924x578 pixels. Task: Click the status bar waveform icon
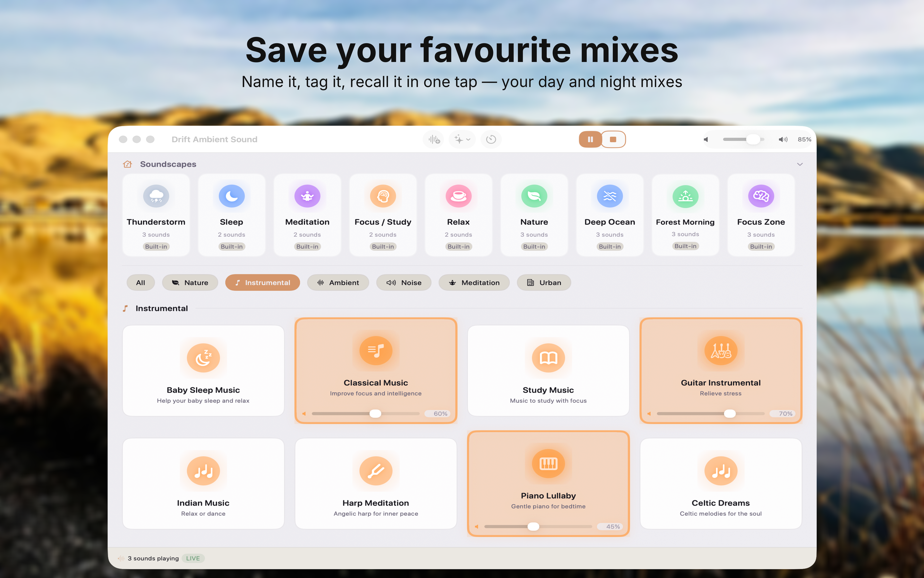[121, 558]
